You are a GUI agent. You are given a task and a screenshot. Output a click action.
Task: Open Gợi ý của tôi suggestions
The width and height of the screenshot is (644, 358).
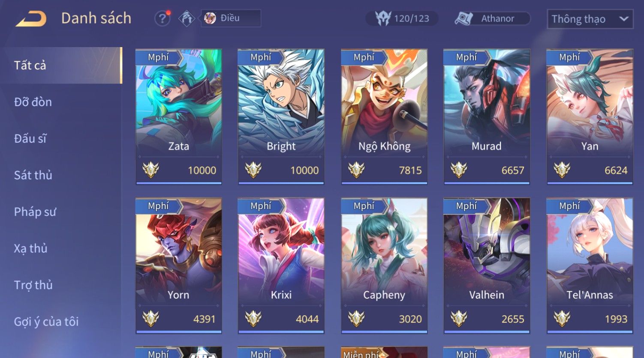pos(46,321)
